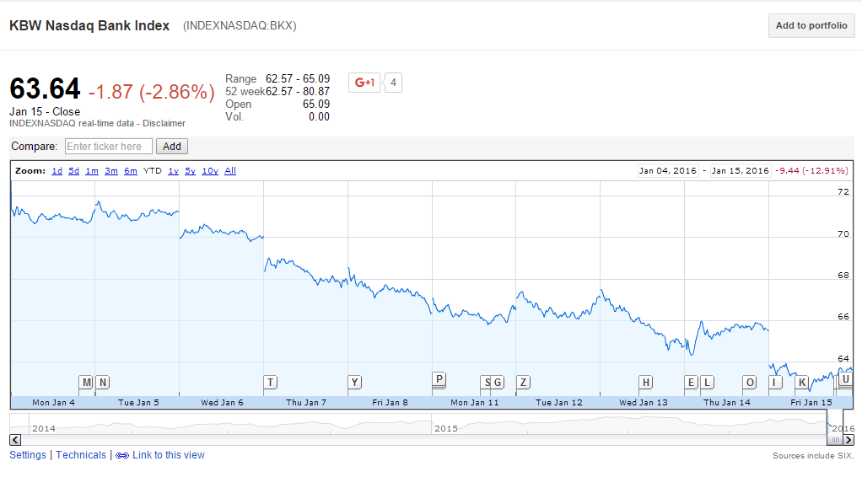The width and height of the screenshot is (862, 504).
Task: Click the Wed Jan 13 axis label
Action: [x=644, y=402]
